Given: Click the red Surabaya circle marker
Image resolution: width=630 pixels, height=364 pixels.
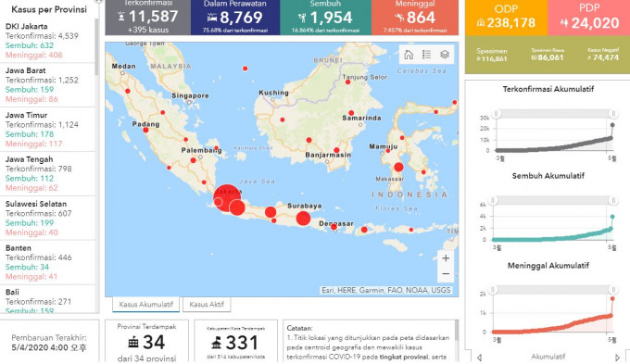Looking at the screenshot, I should click(x=303, y=219).
